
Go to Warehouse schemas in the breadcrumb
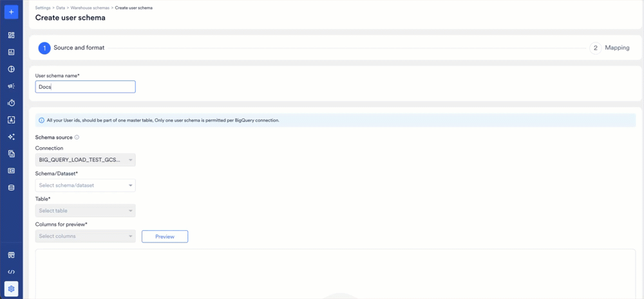coord(90,8)
